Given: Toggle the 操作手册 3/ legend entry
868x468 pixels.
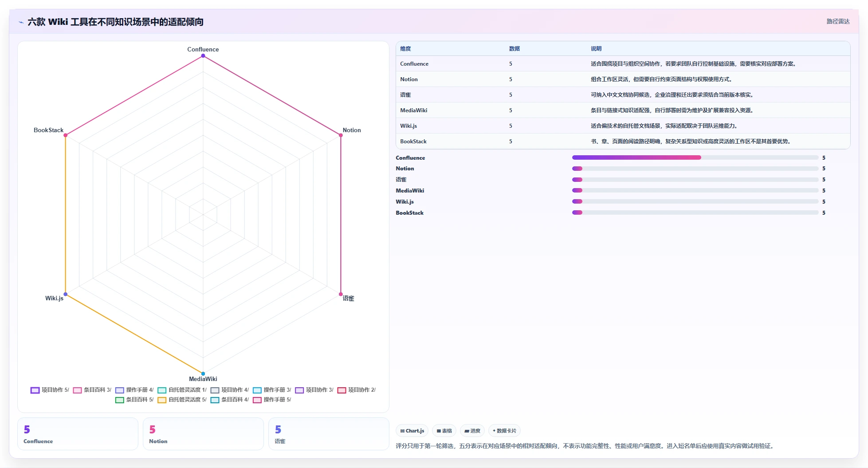Looking at the screenshot, I should pos(272,390).
